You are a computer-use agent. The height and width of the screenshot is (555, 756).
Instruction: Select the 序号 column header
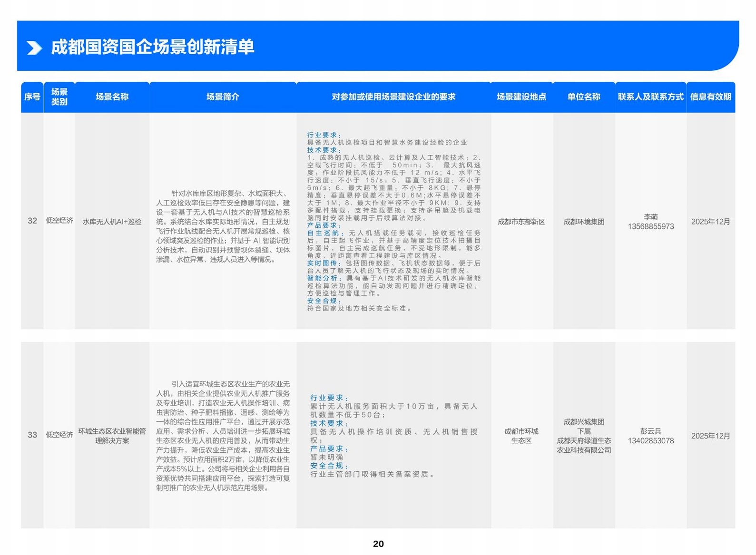(32, 97)
